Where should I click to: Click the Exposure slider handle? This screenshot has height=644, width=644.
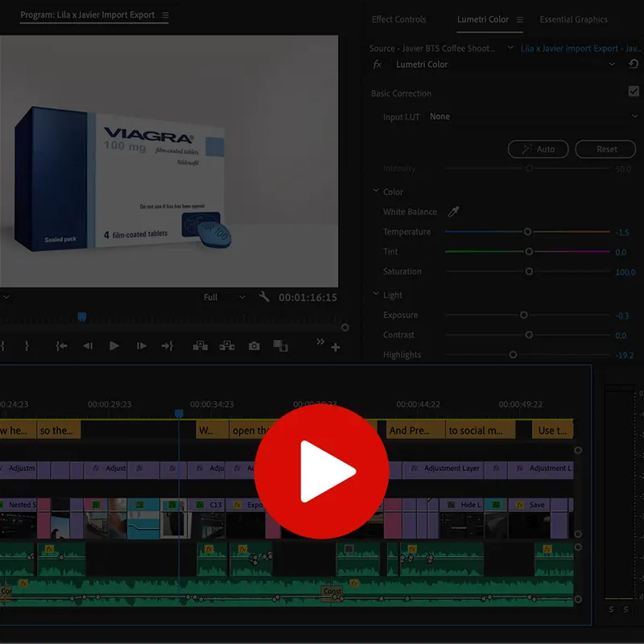(524, 315)
